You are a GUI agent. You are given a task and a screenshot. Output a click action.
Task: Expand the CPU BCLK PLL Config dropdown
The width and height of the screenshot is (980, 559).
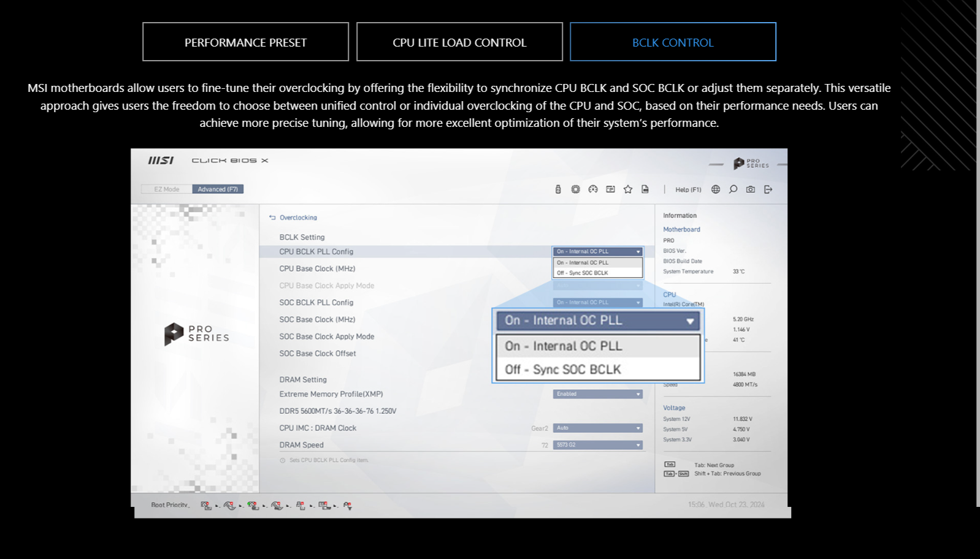click(x=598, y=251)
